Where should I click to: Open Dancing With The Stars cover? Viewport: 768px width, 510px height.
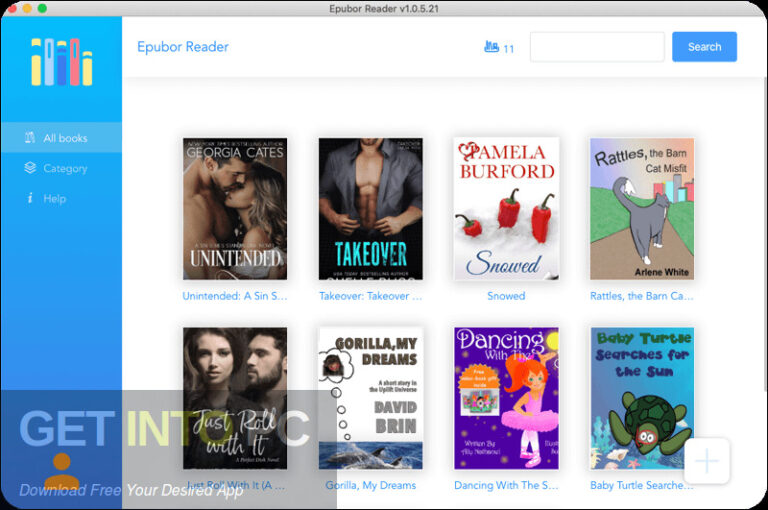[x=506, y=398]
